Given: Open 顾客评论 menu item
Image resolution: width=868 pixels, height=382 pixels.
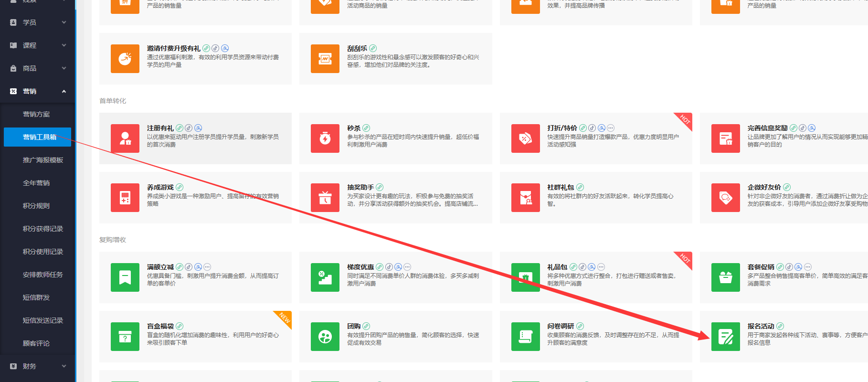Looking at the screenshot, I should coord(36,343).
